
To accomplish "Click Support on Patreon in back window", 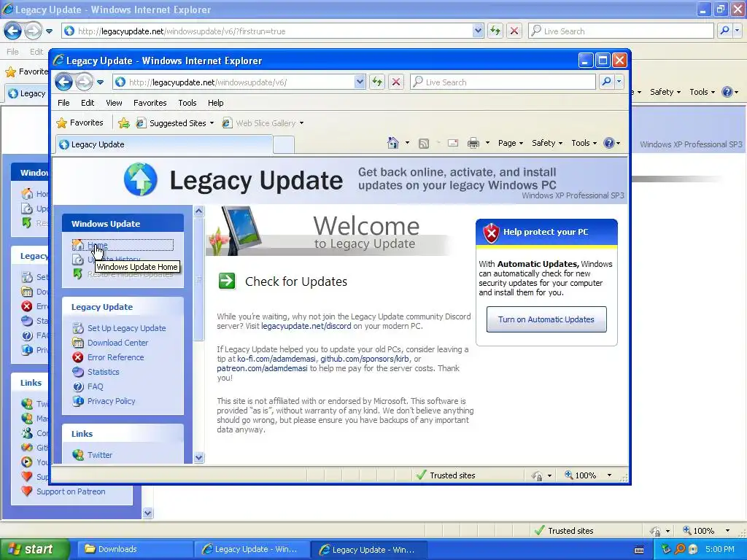I will click(x=71, y=491).
